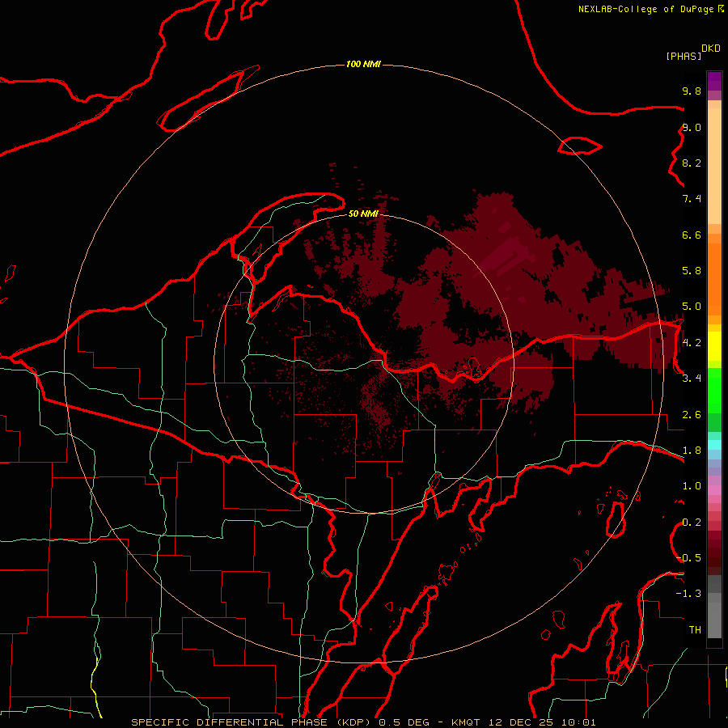Click the 8.2 legend scale value
Image resolution: width=728 pixels, height=728 pixels.
point(692,163)
